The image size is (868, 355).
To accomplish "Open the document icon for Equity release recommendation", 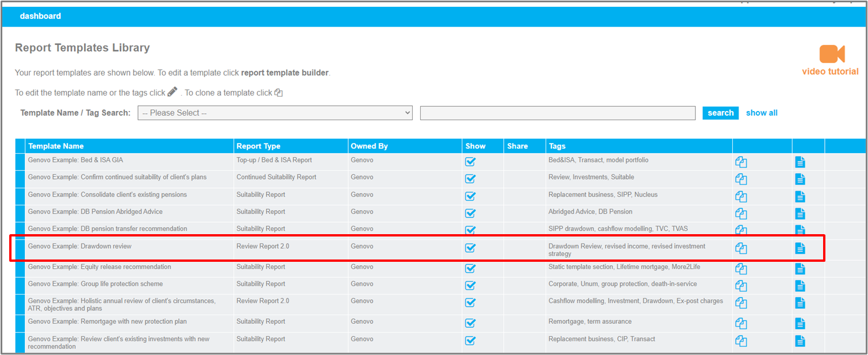I will [x=800, y=268].
